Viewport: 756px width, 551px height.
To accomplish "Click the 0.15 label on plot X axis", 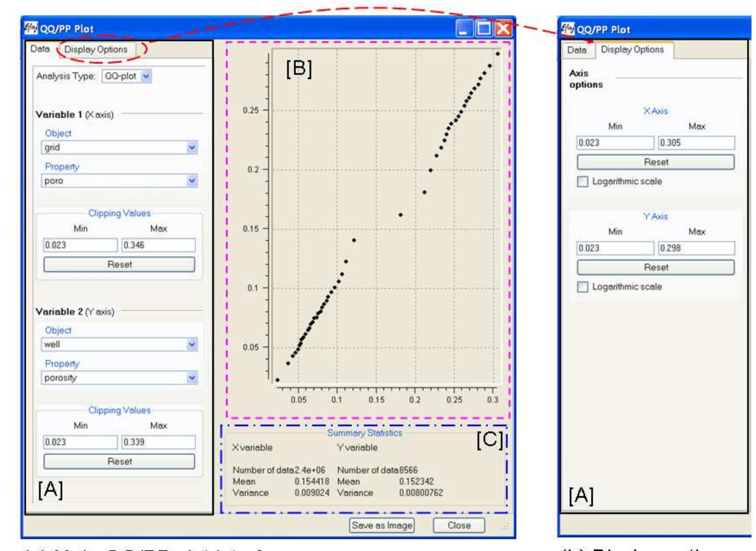I will 376,399.
